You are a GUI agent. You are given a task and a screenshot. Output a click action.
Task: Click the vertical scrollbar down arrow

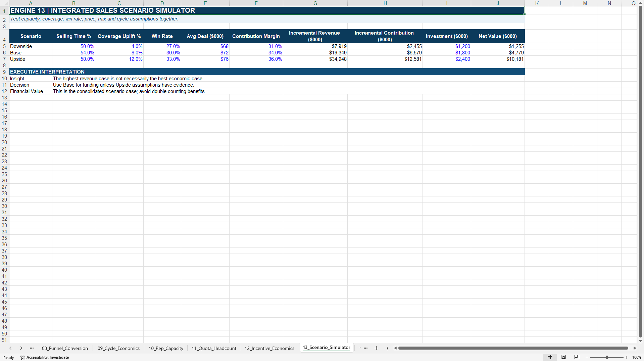pyautogui.click(x=640, y=341)
